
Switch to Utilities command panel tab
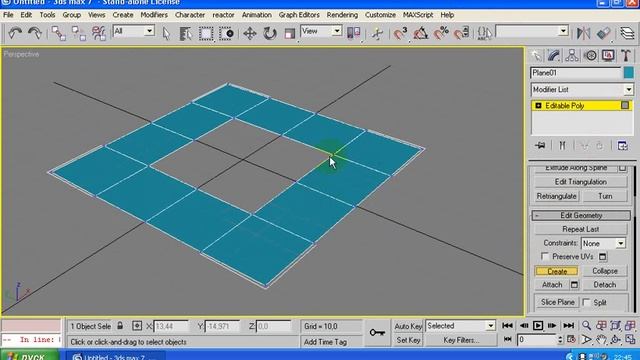click(x=626, y=56)
